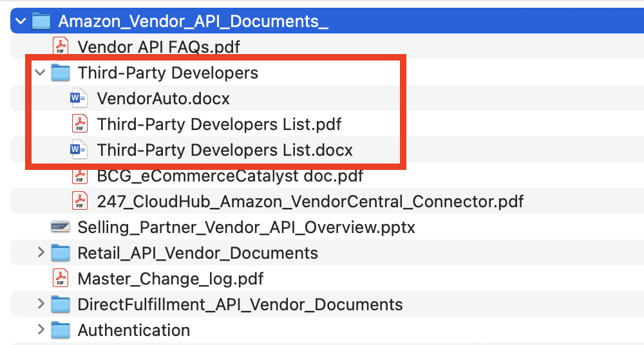The width and height of the screenshot is (644, 345).
Task: Click the DirectFulfillment_API_Vendor_Documents folder icon
Action: point(61,304)
